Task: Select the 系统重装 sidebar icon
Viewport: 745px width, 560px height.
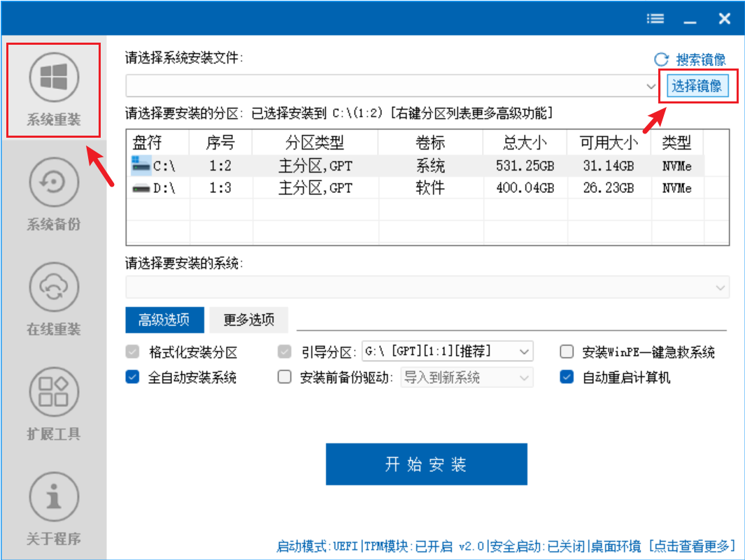Action: pos(53,77)
